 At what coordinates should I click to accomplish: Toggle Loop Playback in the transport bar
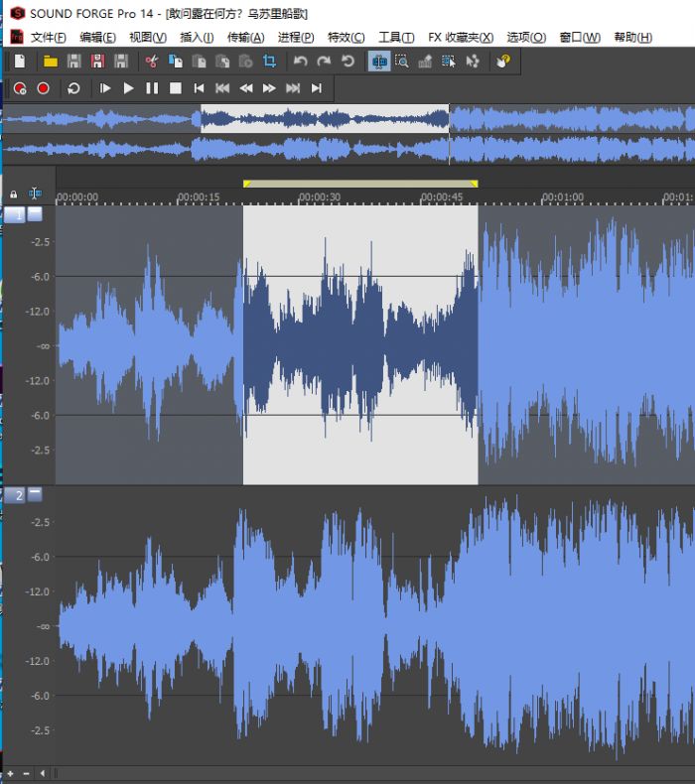(73, 88)
